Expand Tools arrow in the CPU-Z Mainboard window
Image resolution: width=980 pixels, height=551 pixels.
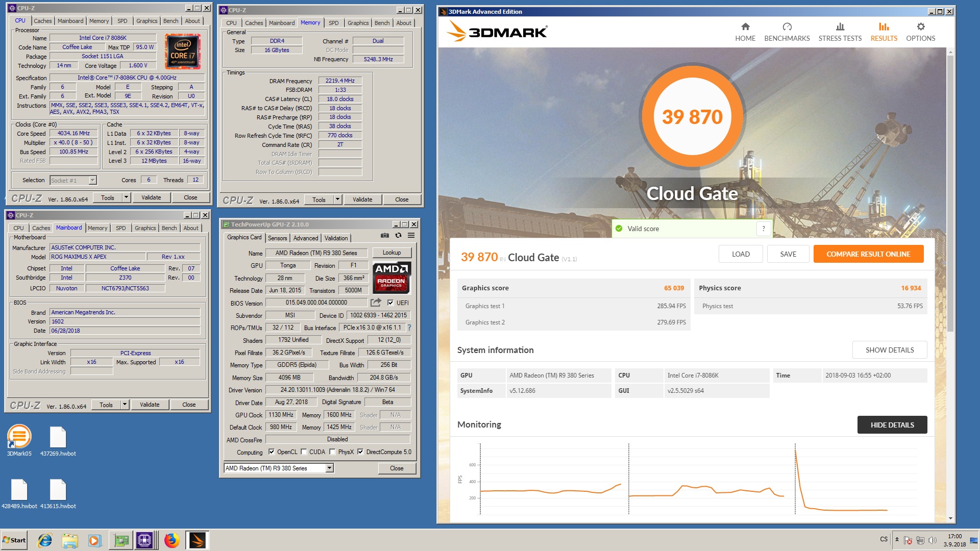pos(125,405)
